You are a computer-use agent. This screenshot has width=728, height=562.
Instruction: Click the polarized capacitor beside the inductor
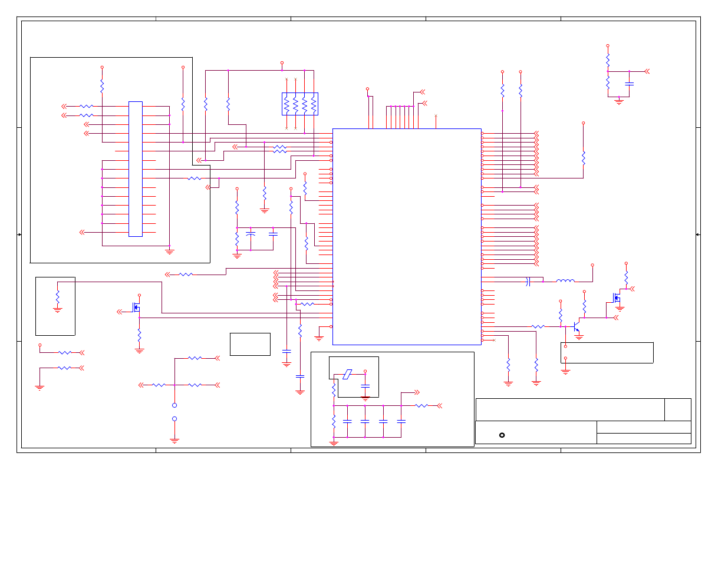(528, 282)
